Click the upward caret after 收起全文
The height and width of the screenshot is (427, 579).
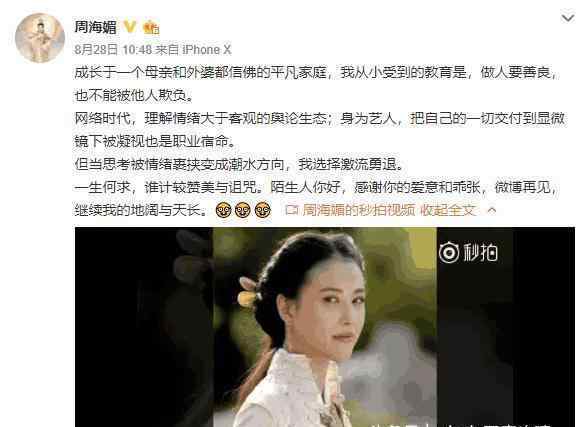[x=491, y=211]
